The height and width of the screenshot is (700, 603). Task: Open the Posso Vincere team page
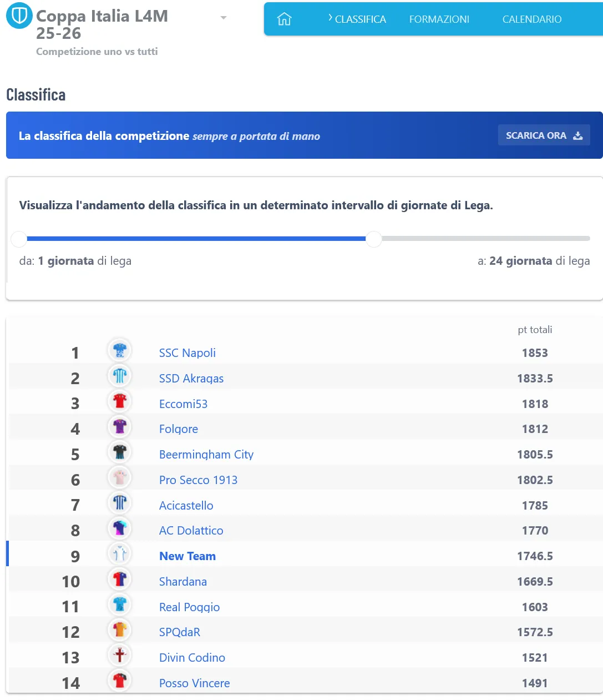point(194,683)
